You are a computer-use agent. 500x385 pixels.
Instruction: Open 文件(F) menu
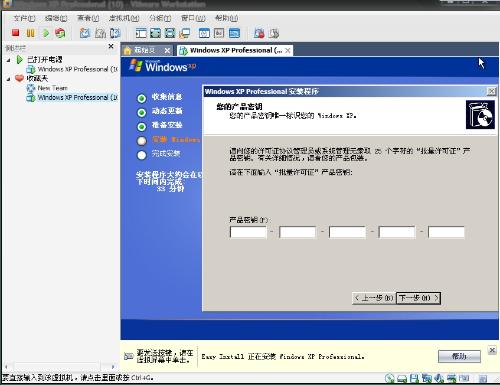pos(24,18)
